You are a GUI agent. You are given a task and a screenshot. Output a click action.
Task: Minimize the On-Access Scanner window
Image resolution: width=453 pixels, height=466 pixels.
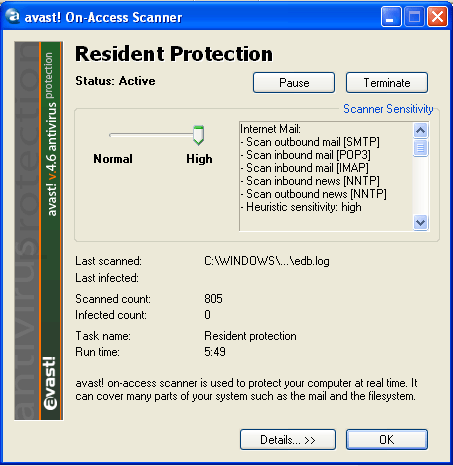tap(391, 16)
